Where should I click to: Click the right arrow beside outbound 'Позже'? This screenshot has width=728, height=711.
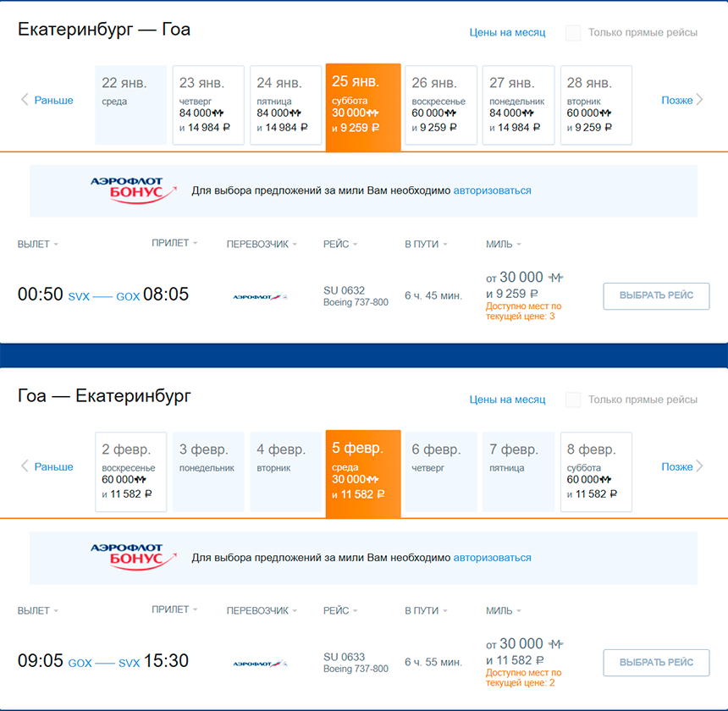[x=700, y=100]
